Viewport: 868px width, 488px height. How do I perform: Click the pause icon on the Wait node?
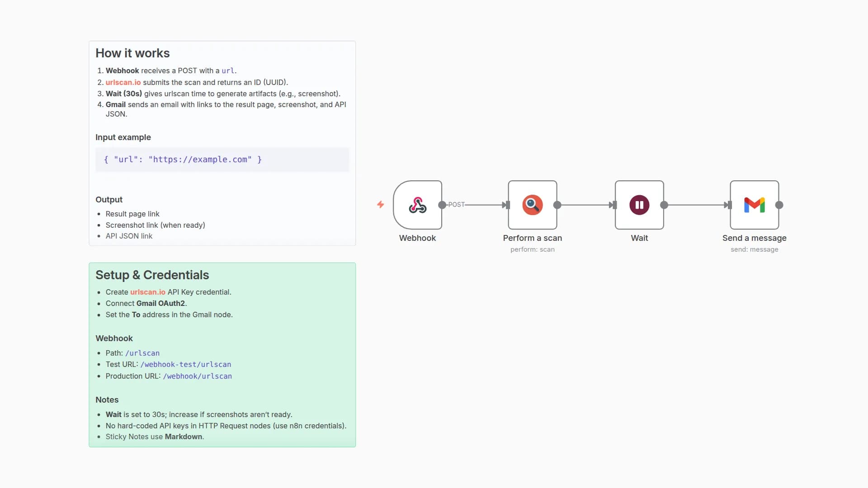pos(639,205)
